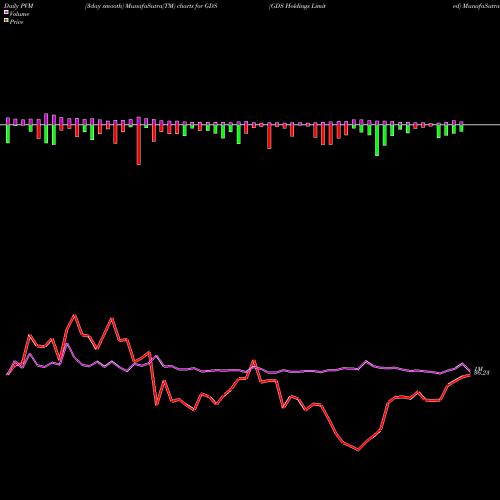Select the 'Volume' legend label
The height and width of the screenshot is (500, 500).
pos(19,14)
